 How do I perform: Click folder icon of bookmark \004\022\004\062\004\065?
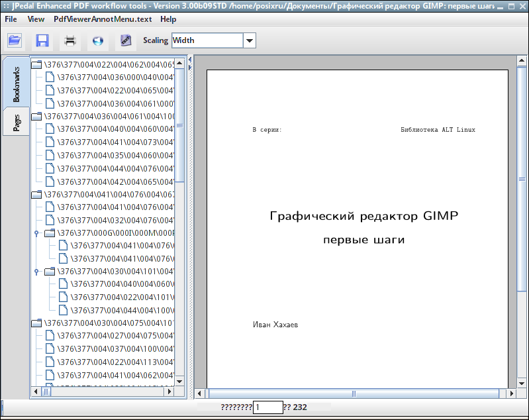[x=36, y=64]
